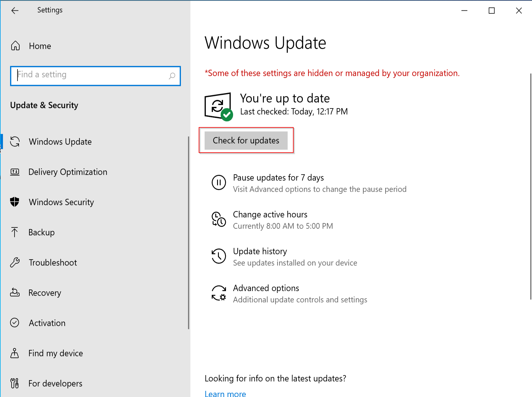Image resolution: width=532 pixels, height=397 pixels.
Task: Click the Update history clock icon
Action: coord(219,256)
